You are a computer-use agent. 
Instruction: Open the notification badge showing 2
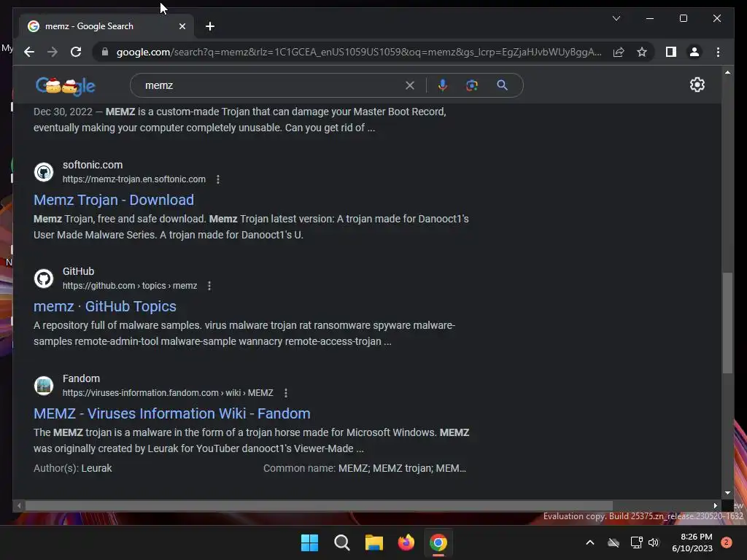tap(726, 542)
